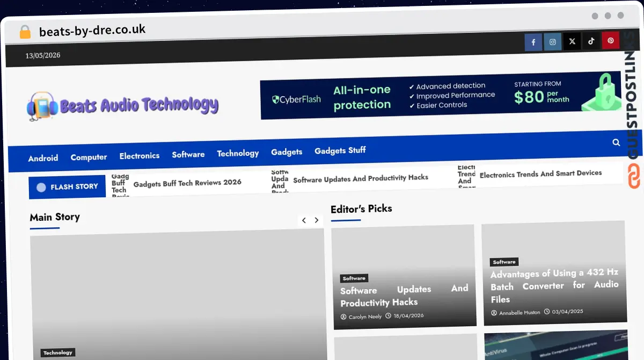
Task: Open Editor's Picks article Software Updates And Productivity Hacks
Action: coord(404,296)
